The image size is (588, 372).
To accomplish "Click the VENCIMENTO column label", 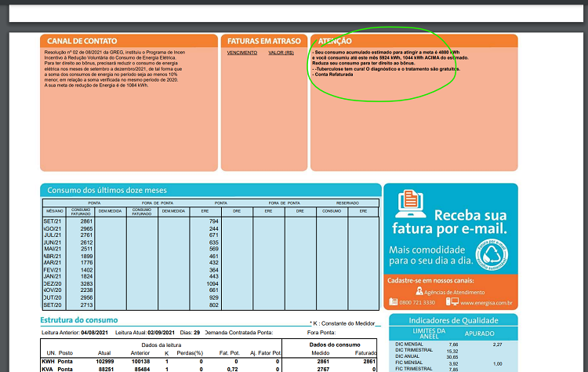I will pyautogui.click(x=241, y=53).
